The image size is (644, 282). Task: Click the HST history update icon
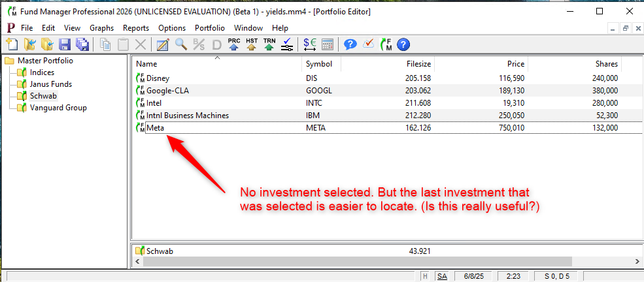pyautogui.click(x=252, y=44)
